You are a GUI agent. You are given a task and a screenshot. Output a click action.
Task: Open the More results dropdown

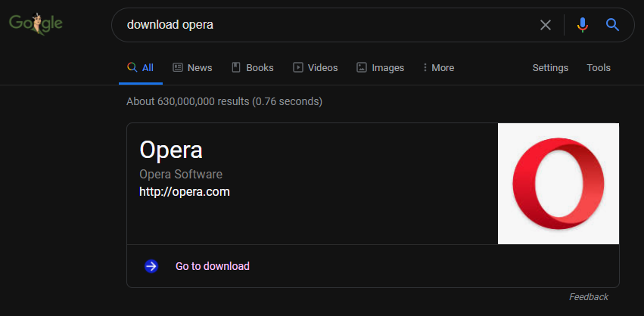pos(439,67)
